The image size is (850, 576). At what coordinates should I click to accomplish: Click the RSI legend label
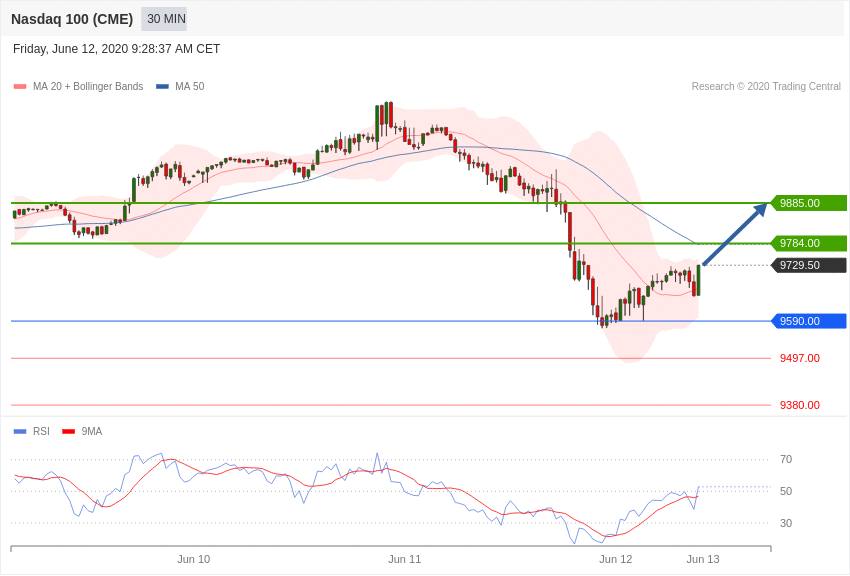pos(41,431)
